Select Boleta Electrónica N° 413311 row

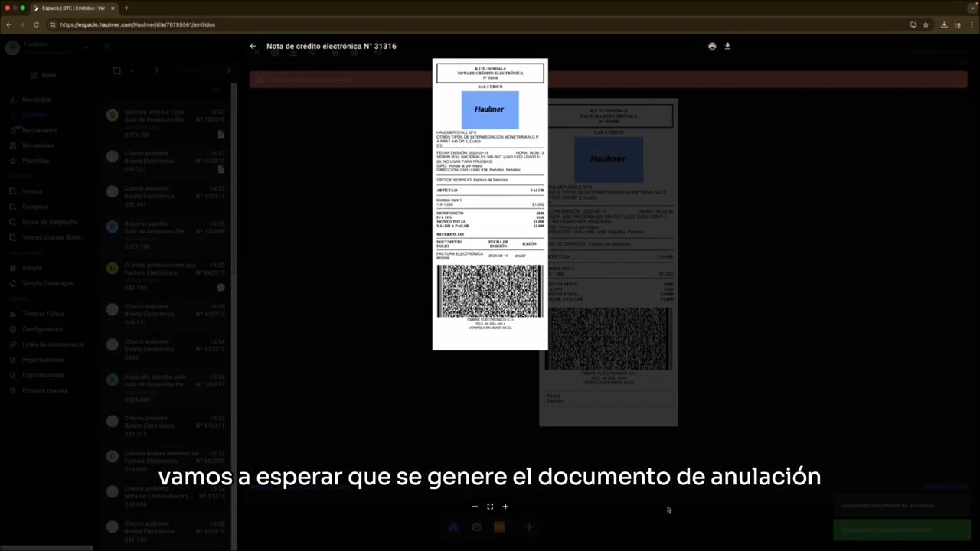[165, 425]
